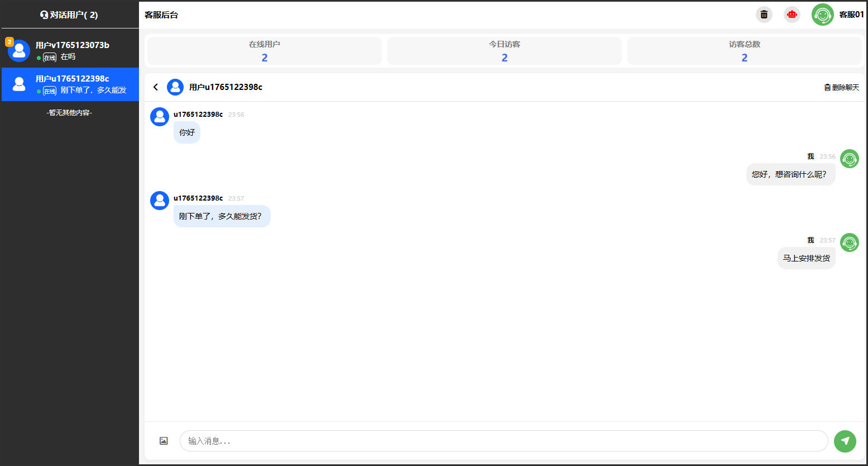The height and width of the screenshot is (466, 868).
Task: Click the 今日访客 statistics card
Action: click(504, 51)
